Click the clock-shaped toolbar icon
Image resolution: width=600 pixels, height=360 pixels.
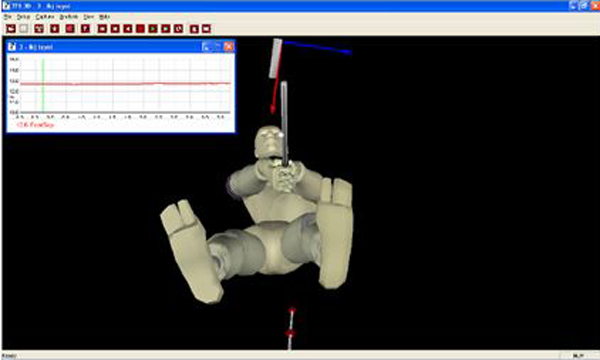[178, 29]
